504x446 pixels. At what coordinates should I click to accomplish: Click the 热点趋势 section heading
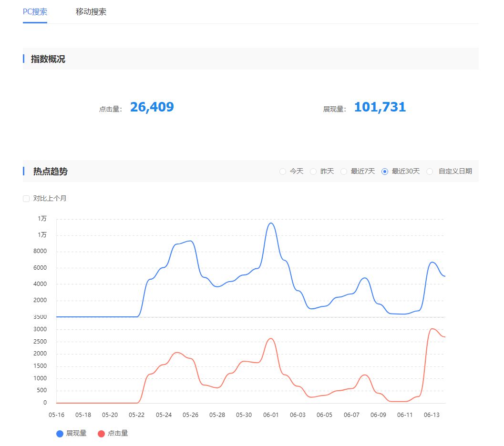pyautogui.click(x=51, y=172)
